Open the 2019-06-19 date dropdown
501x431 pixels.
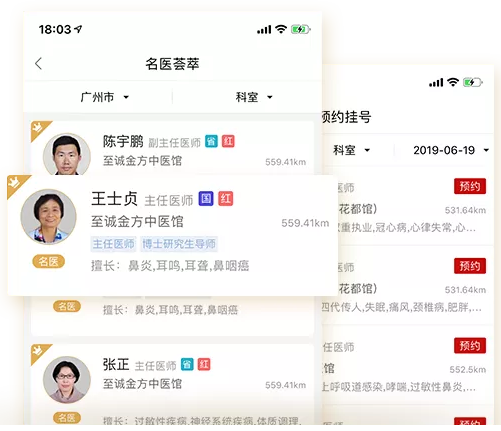(451, 150)
